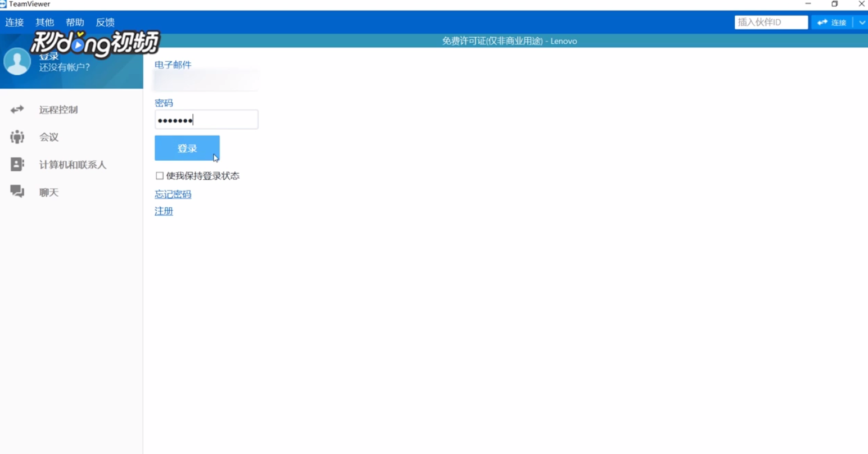Screen dimensions: 868x454
Task: Minimize the TeamViewer window
Action: (808, 4)
